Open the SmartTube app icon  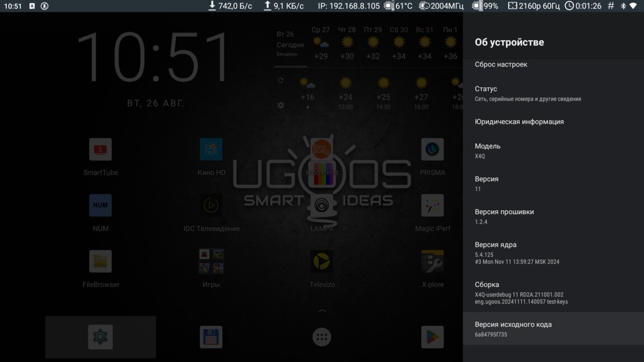[x=100, y=150]
